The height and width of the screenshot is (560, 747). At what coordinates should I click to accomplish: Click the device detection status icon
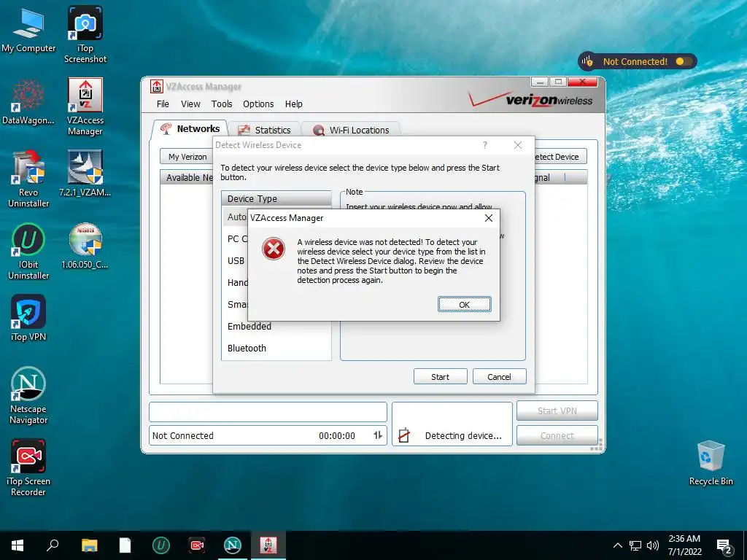(403, 435)
